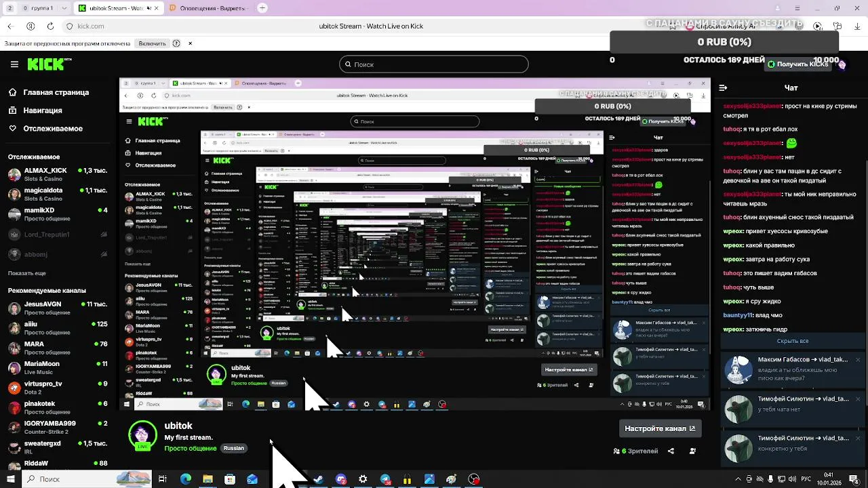Image resolution: width=868 pixels, height=488 pixels.
Task: Click the large ubitok avatar with the LIVE badge
Action: coord(142,436)
